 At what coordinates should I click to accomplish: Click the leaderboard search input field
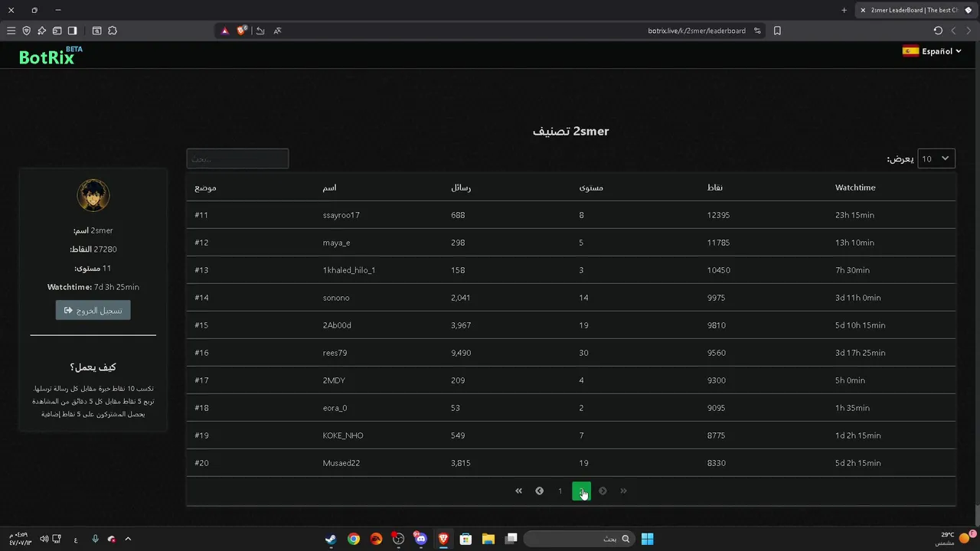(x=237, y=158)
